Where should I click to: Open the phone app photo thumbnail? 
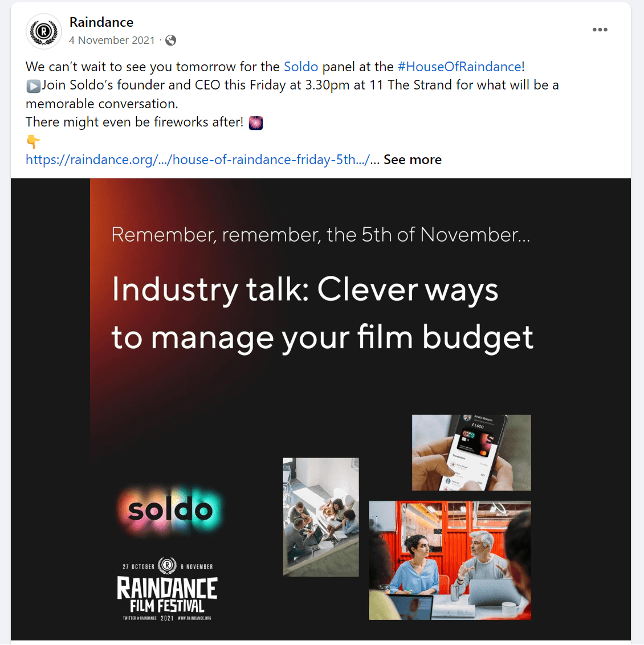click(x=471, y=452)
